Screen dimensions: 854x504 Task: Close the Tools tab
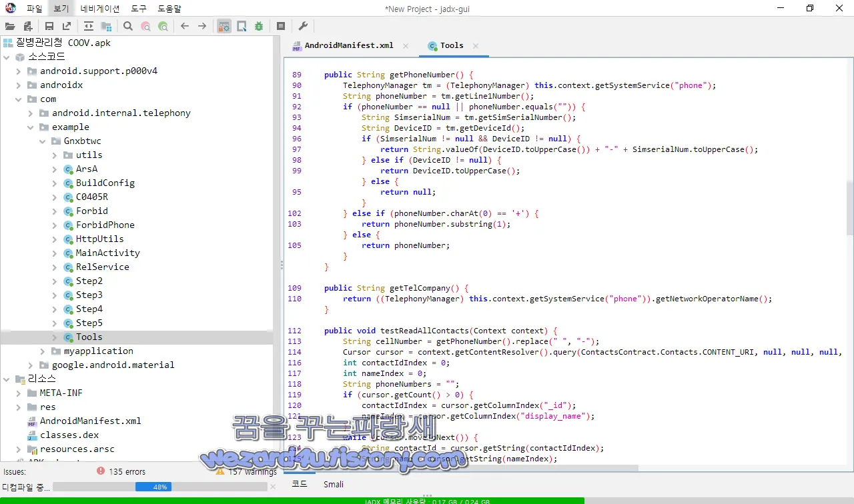point(476,46)
